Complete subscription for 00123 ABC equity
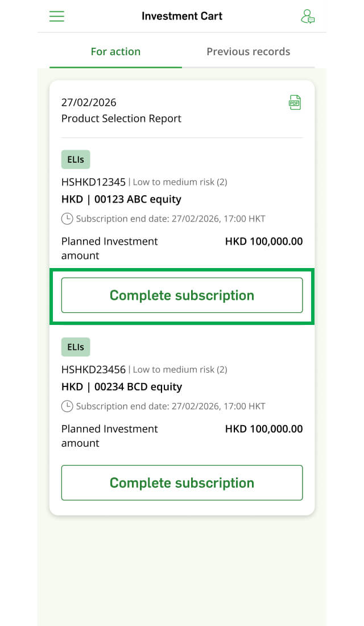 pyautogui.click(x=182, y=295)
